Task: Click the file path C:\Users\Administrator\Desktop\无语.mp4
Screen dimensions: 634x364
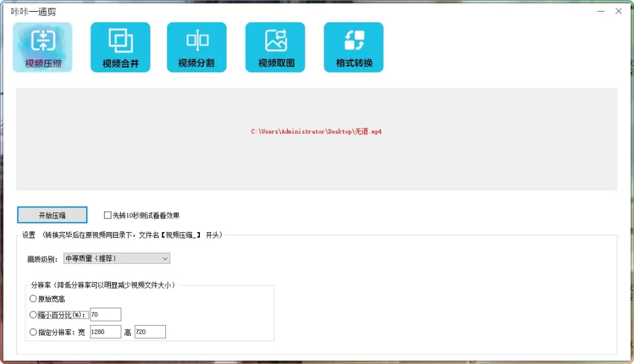Action: [x=316, y=131]
